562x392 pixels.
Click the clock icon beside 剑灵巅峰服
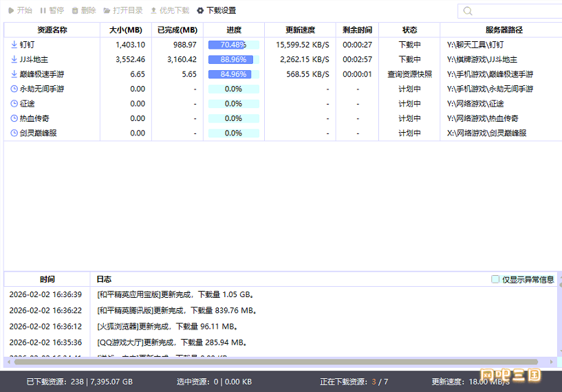tap(14, 133)
